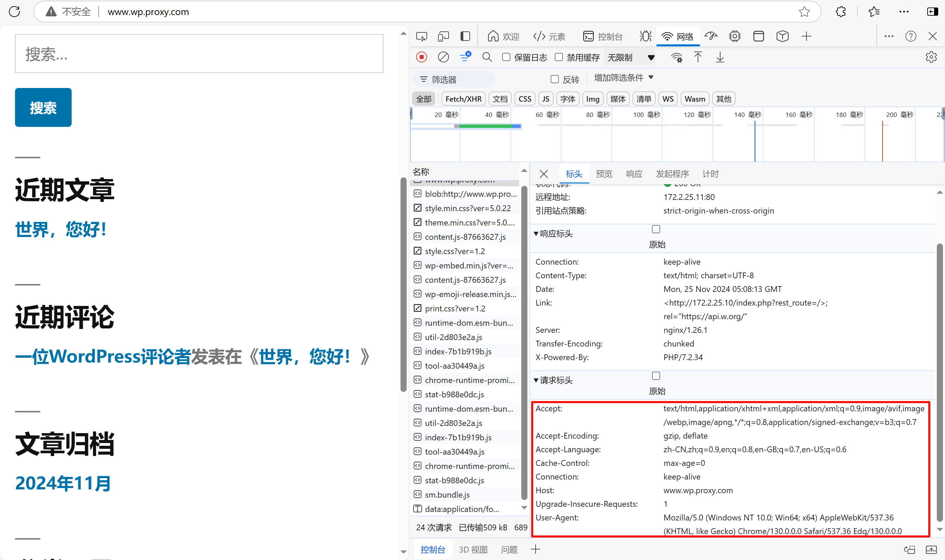Toggle the 反转 filter checkbox

click(x=554, y=79)
